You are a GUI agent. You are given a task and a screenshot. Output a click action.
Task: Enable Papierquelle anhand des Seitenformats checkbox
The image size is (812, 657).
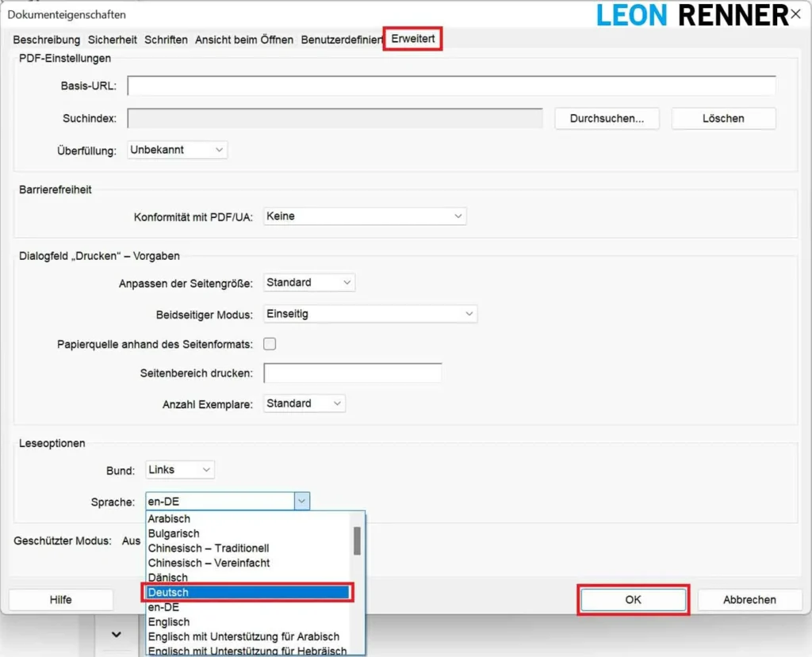270,344
